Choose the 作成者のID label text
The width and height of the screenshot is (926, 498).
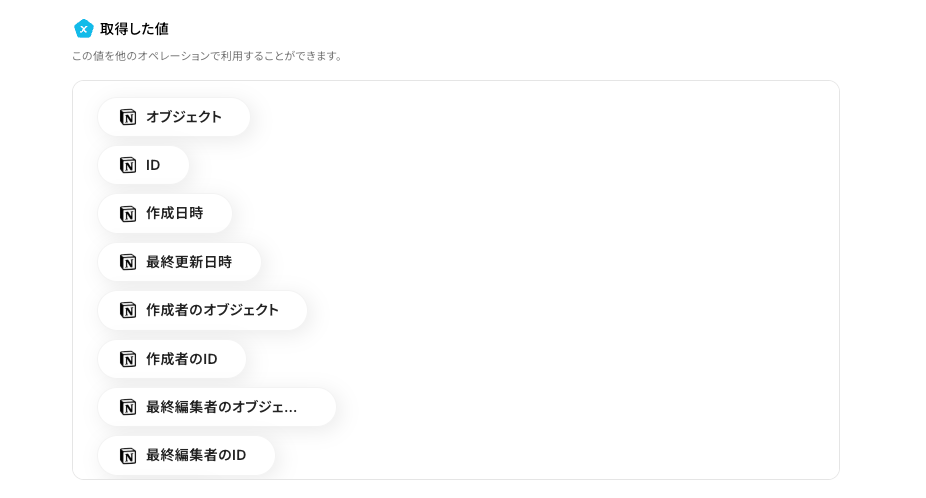pyautogui.click(x=181, y=359)
